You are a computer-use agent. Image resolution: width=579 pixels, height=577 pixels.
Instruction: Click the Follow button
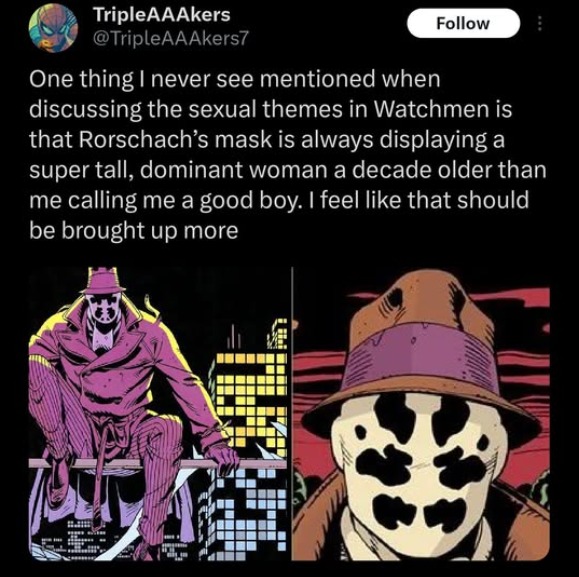click(463, 23)
